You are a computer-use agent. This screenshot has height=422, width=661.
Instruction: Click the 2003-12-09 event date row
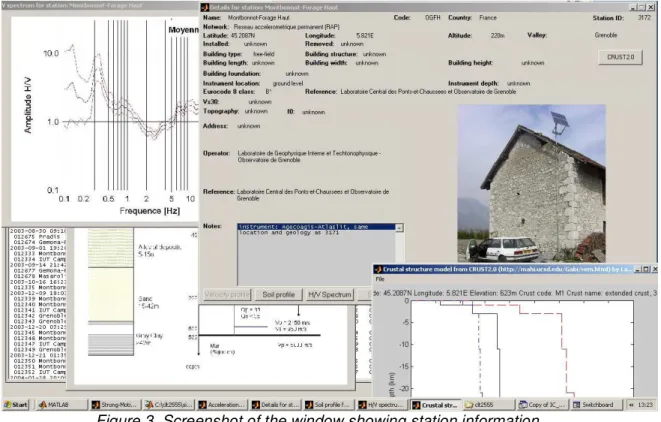pos(38,293)
